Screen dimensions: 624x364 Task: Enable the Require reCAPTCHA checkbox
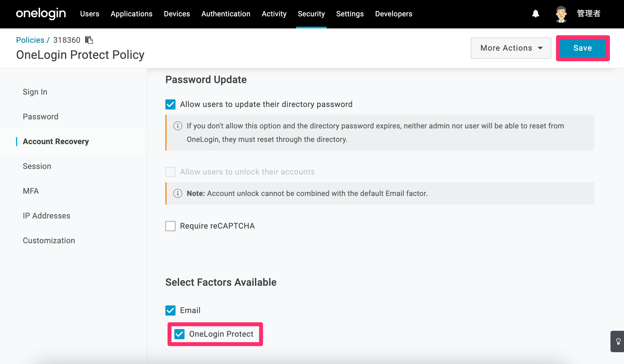tap(170, 226)
